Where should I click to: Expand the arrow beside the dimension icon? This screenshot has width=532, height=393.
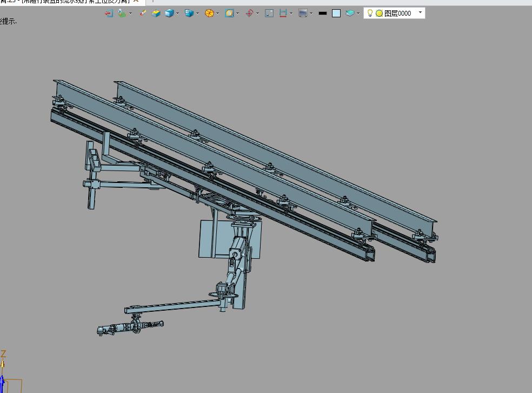click(x=291, y=14)
